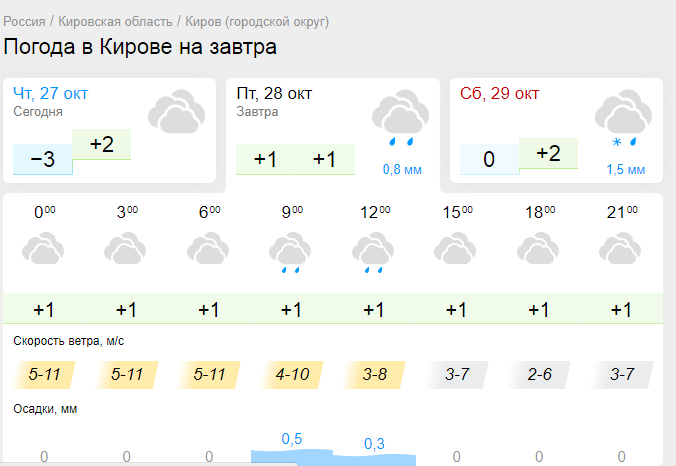The image size is (676, 466).
Task: Click the rain cloud icon for Friday
Action: coord(400,116)
